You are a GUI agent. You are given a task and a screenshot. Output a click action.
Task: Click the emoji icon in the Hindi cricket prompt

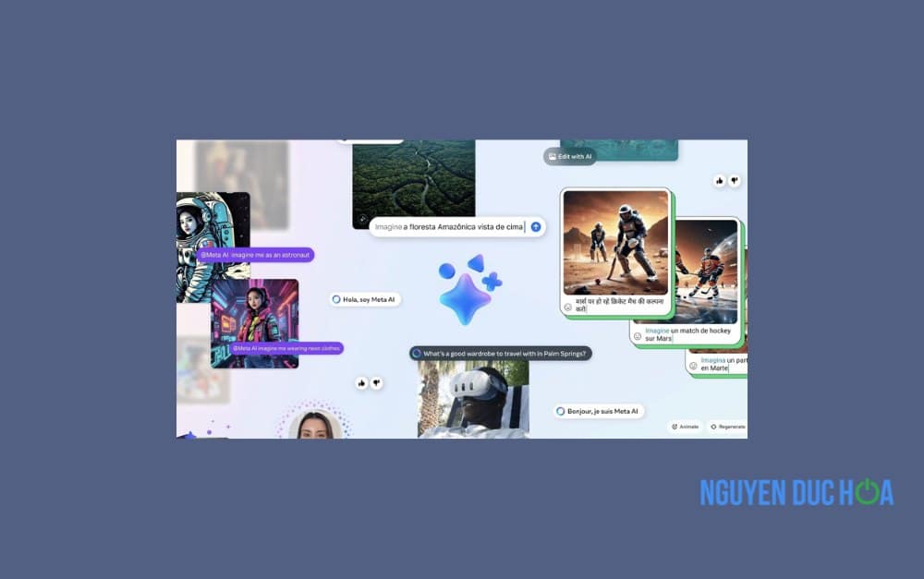[568, 307]
